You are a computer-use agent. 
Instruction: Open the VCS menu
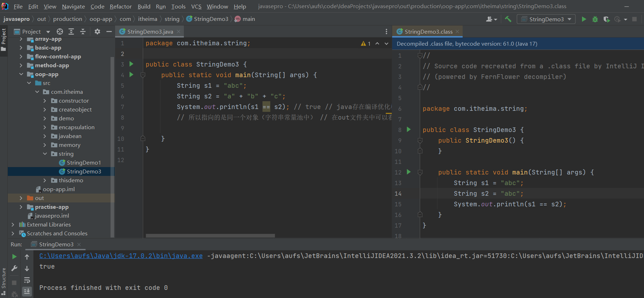pyautogui.click(x=196, y=6)
